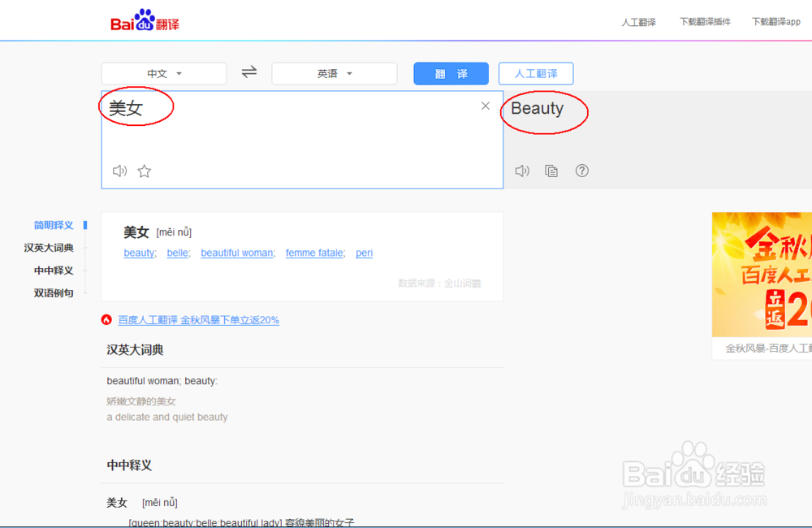Clear the input box with the X

tap(485, 106)
